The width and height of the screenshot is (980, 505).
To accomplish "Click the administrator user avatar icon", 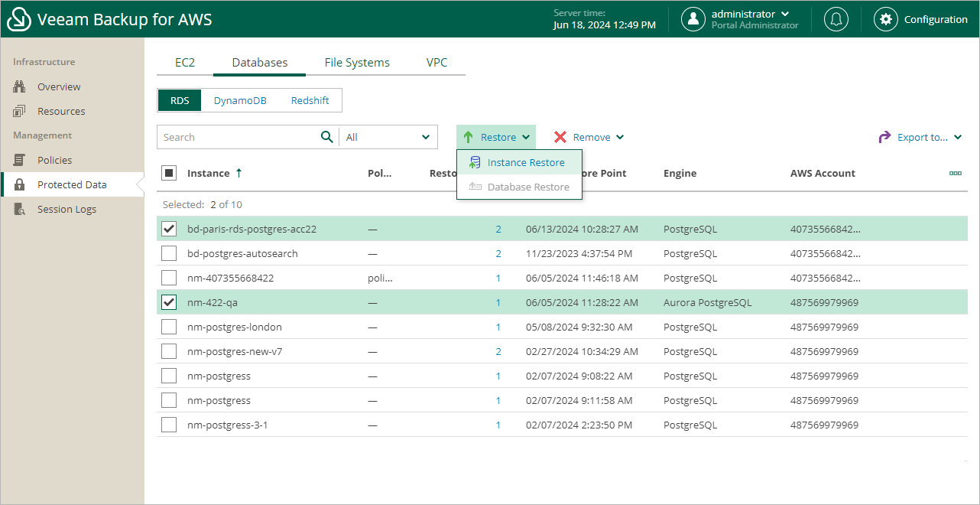I will coord(693,19).
